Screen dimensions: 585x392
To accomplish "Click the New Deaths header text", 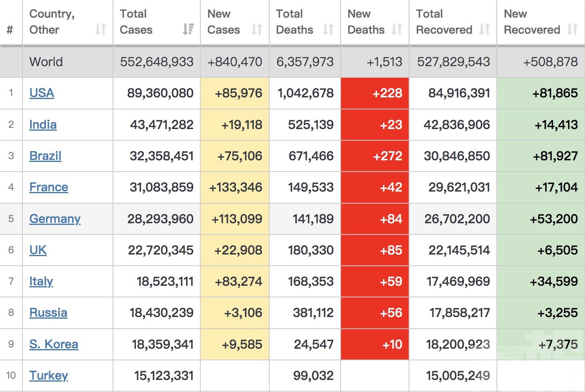I will tap(366, 22).
